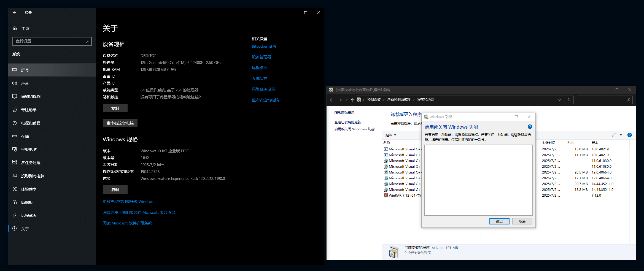Open 通知和操作 settings

[x=52, y=96]
